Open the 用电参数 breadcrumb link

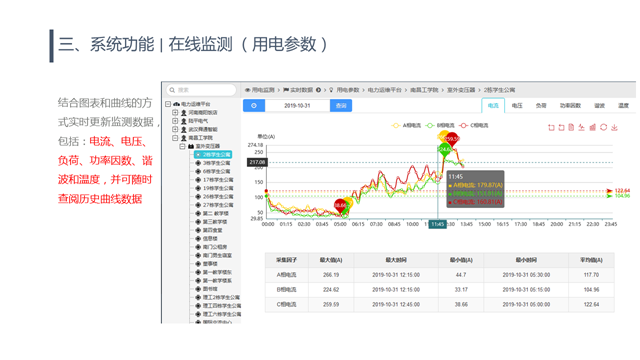point(348,90)
